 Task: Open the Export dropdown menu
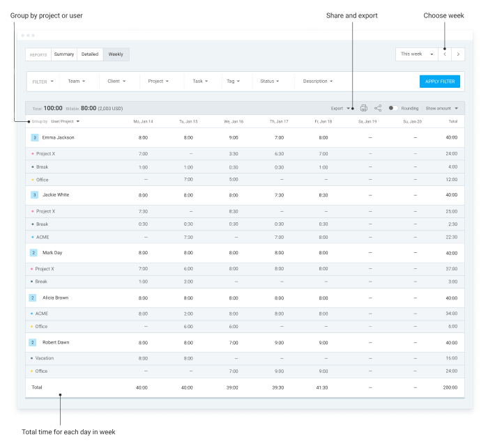click(x=340, y=108)
